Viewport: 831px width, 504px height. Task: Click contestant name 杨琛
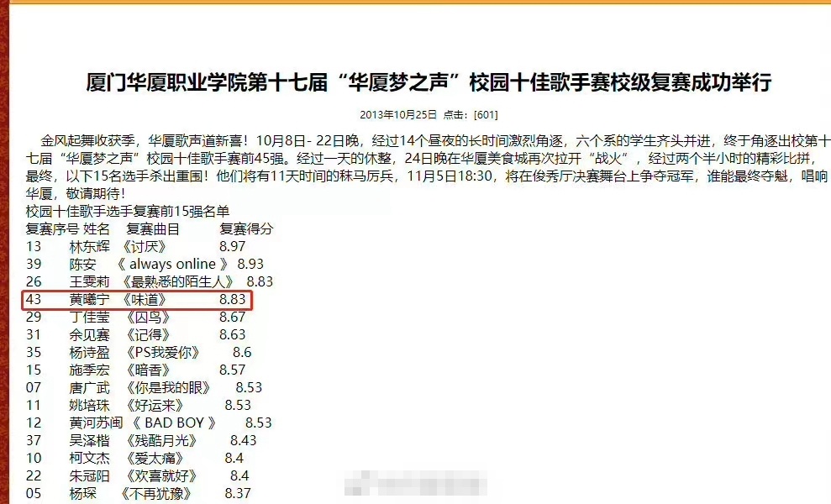click(82, 493)
